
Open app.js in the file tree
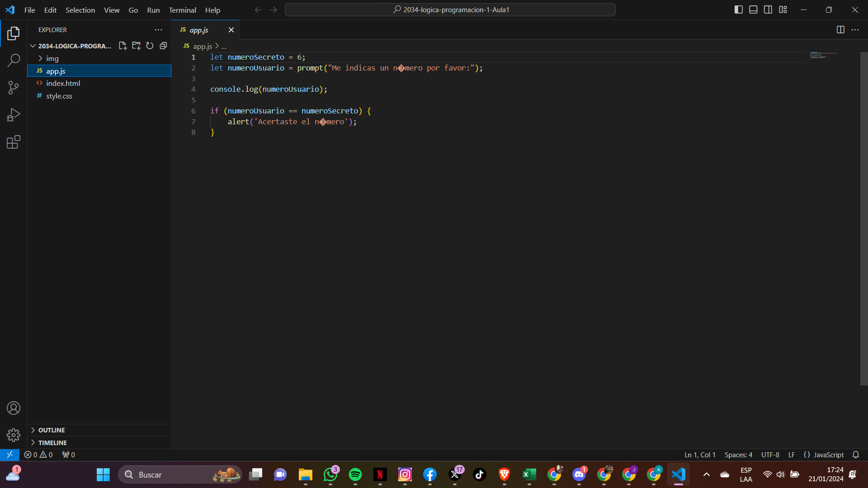(99, 71)
